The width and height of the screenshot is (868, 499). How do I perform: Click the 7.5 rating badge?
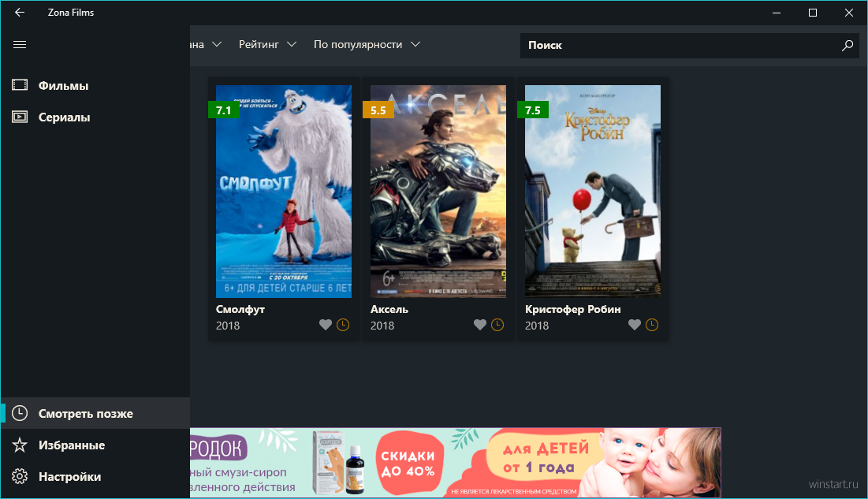532,110
